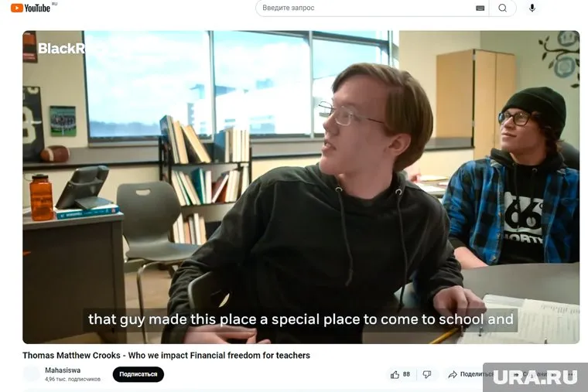Screen dimensions: 588x392
Task: Click the subtitle caption text overlay
Action: [x=301, y=319]
